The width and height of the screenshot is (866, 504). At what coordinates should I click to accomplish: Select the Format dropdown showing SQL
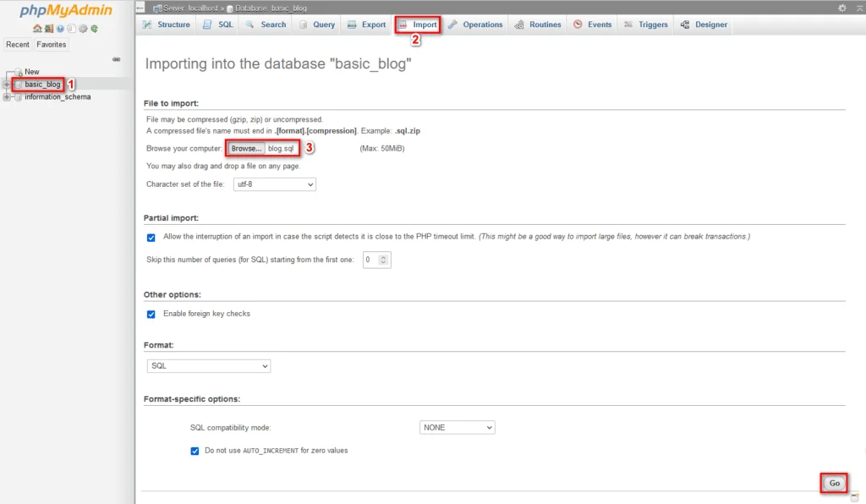[208, 365]
